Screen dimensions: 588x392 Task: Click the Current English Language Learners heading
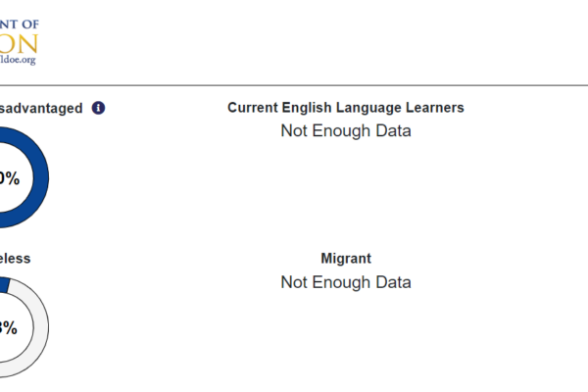pyautogui.click(x=346, y=108)
